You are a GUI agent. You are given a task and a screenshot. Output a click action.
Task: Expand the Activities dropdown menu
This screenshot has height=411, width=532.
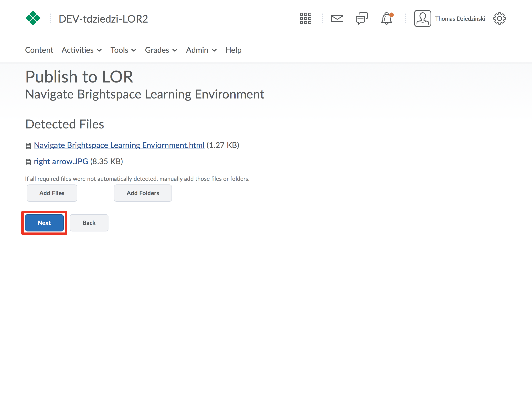pyautogui.click(x=82, y=50)
